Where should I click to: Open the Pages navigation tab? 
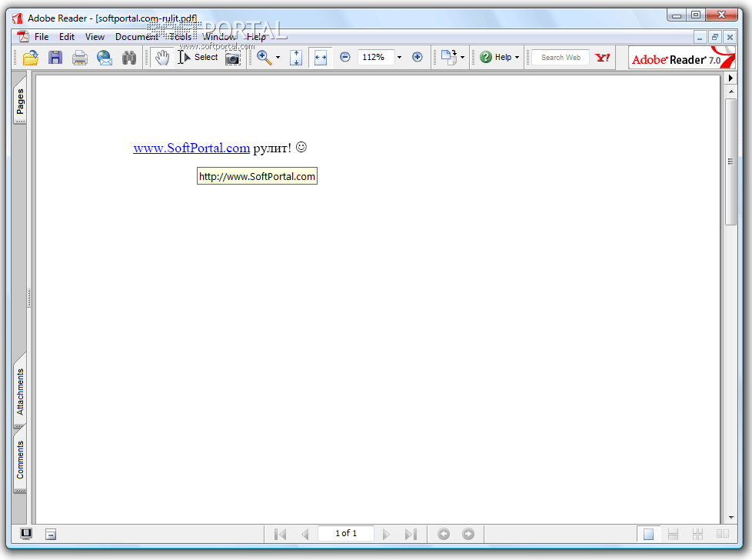pos(20,100)
